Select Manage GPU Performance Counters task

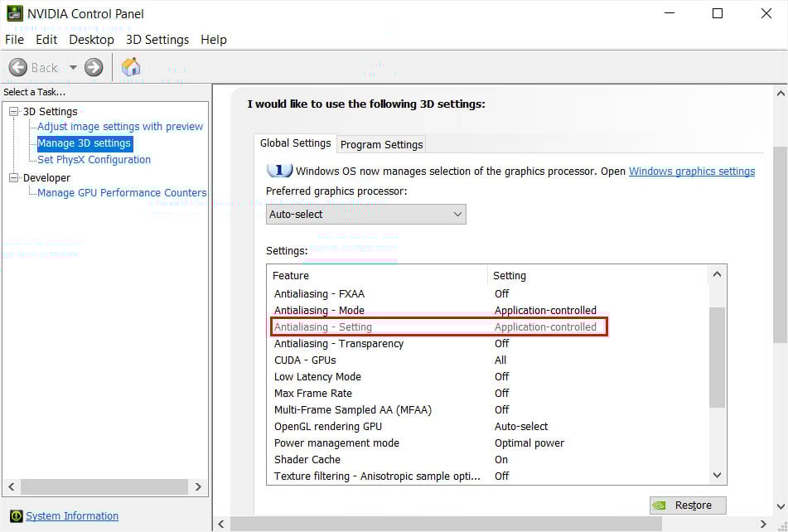tap(122, 193)
